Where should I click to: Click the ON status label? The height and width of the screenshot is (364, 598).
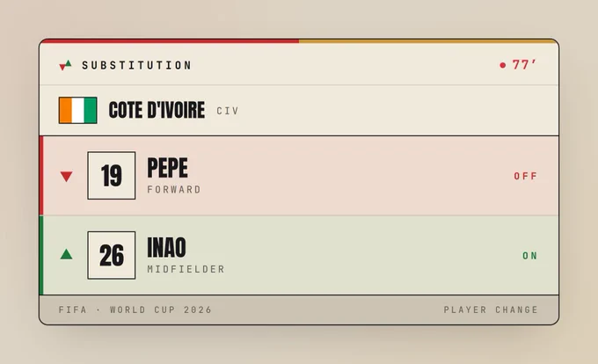(529, 256)
